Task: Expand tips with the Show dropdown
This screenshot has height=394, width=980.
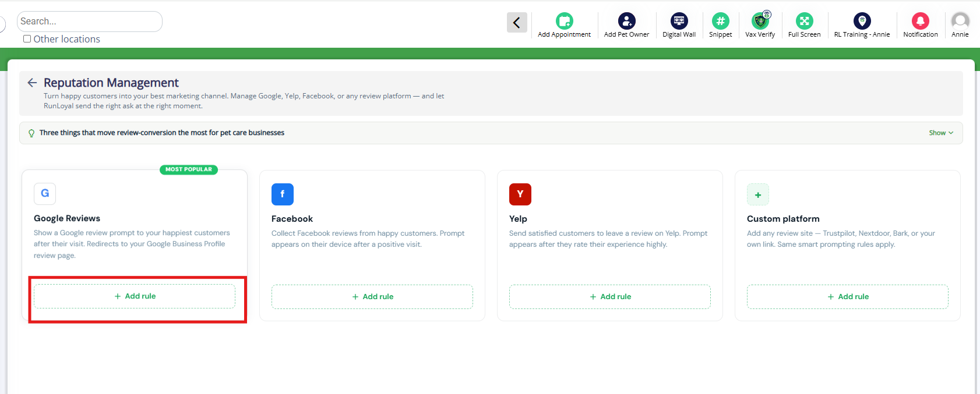Action: [x=941, y=133]
